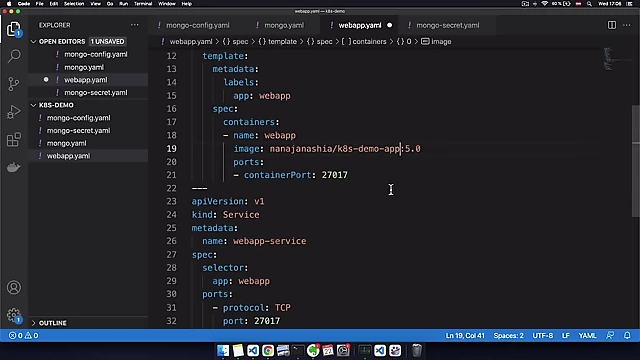Open the View menu

(96, 4)
